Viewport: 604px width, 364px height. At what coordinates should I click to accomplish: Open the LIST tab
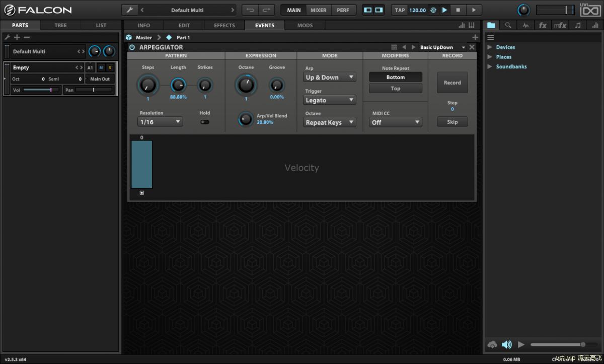101,25
